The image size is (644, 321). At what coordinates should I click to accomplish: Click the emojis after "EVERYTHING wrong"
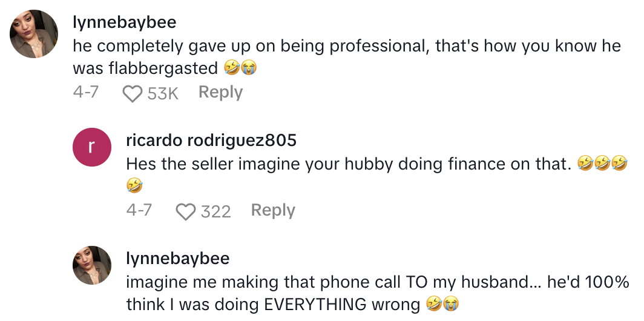tap(442, 304)
